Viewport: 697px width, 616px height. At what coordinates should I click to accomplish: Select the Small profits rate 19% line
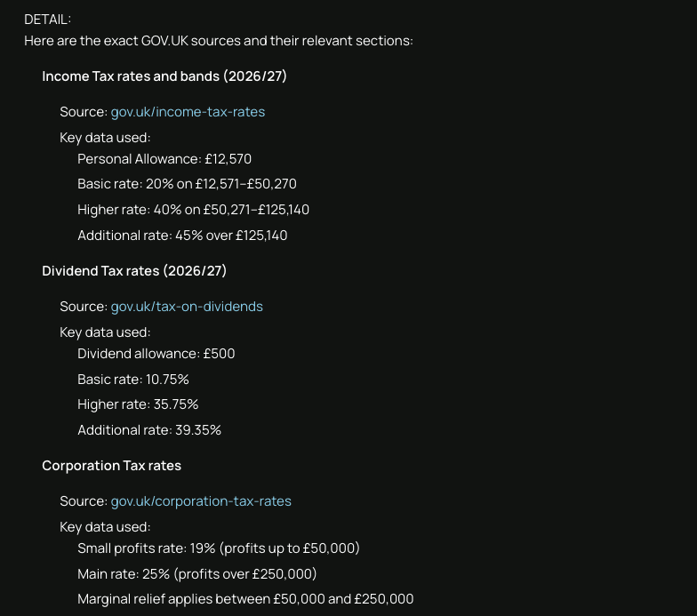[219, 548]
